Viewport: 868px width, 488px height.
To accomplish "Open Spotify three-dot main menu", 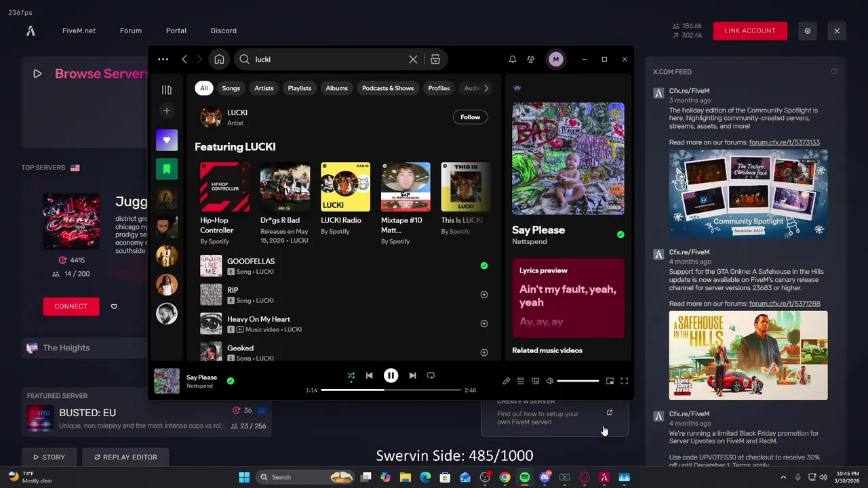I will coord(163,60).
